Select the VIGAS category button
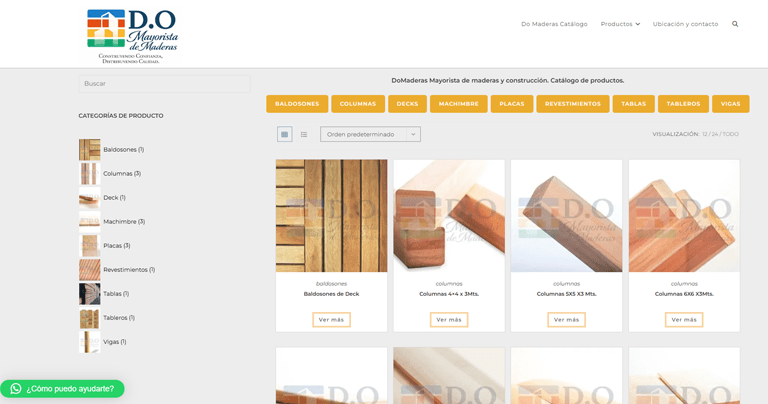 [x=730, y=104]
